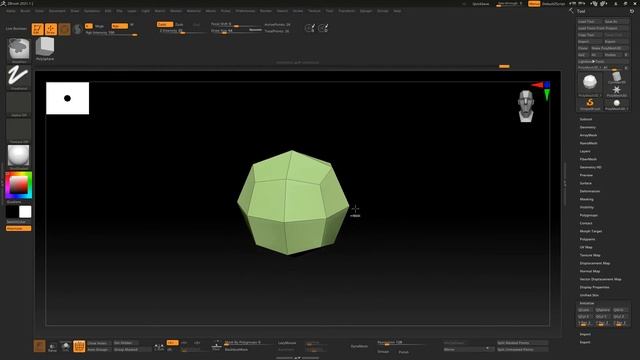Expand the Subtool subpalette
Viewport: 640px width, 360px height.
[586, 119]
